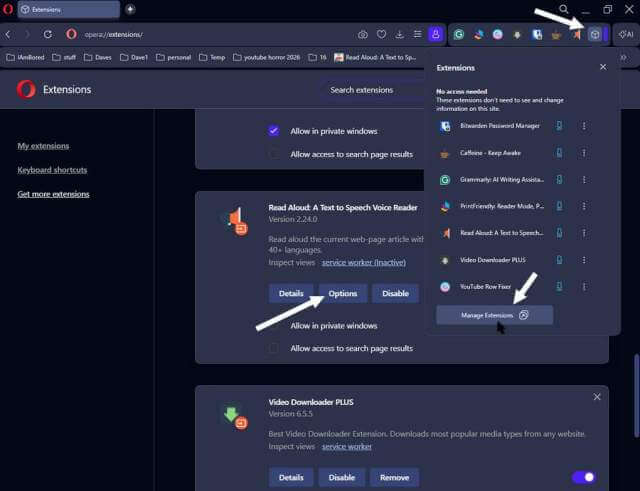Viewport: 640px width, 491px height.
Task: Reload the extensions page
Action: 48,35
